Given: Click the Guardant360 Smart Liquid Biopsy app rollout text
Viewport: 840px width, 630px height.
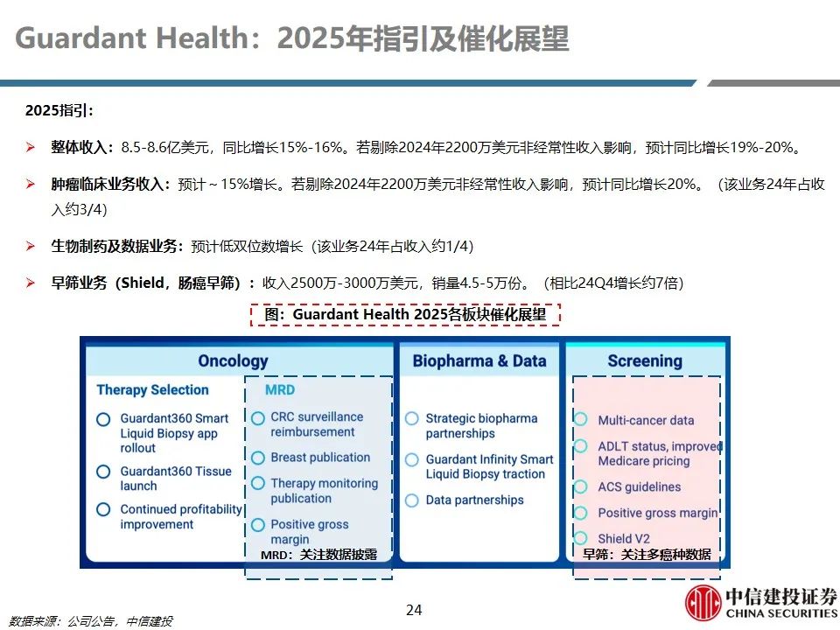Looking at the screenshot, I should pyautogui.click(x=174, y=433).
